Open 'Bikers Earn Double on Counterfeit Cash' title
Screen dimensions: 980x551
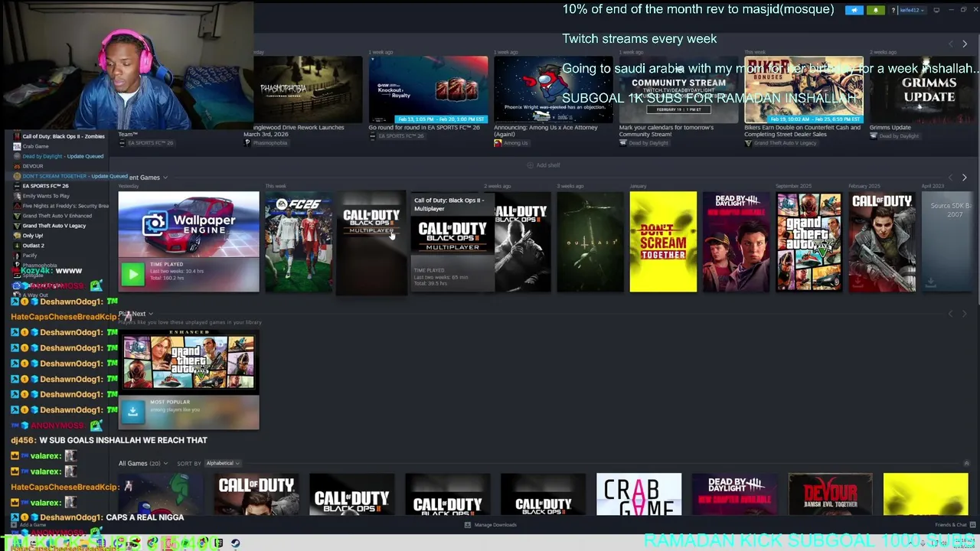(802, 131)
